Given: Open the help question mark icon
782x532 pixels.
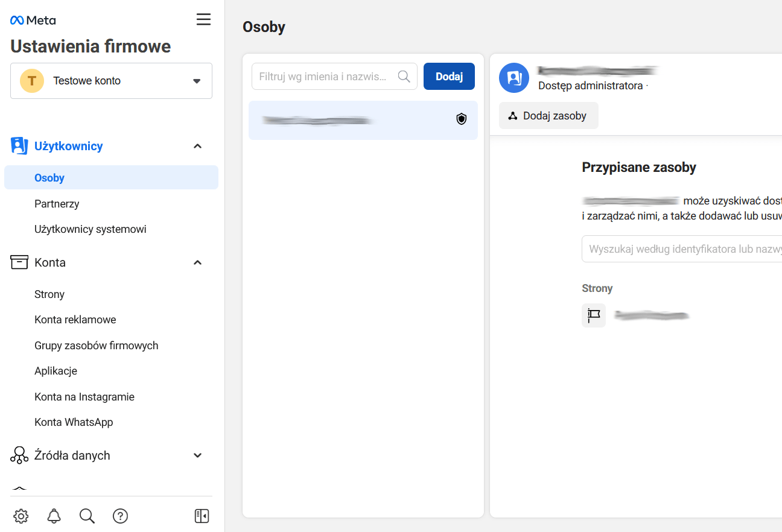Looking at the screenshot, I should tap(120, 516).
